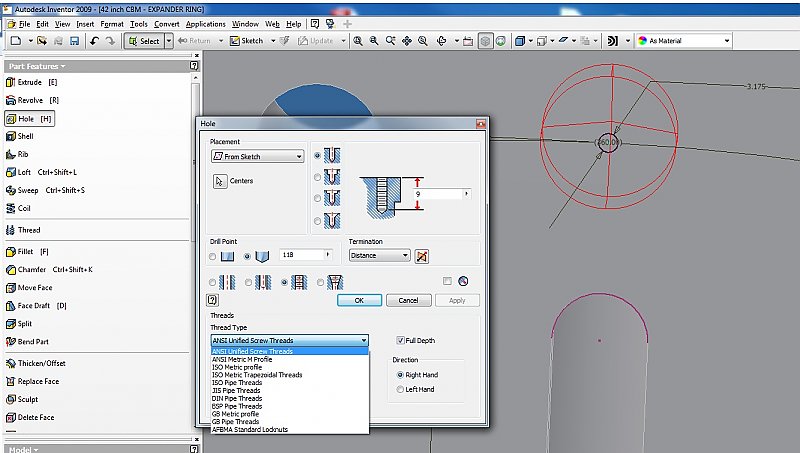This screenshot has height=453, width=800.
Task: Click the Redo arrow in toolbar
Action: coord(110,41)
